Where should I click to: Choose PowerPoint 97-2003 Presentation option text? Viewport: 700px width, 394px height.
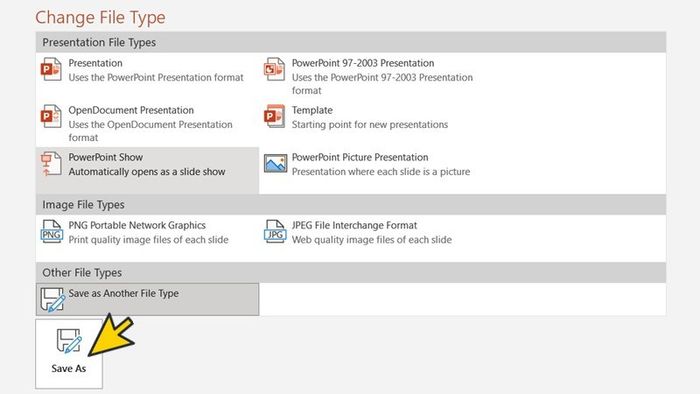coord(363,63)
